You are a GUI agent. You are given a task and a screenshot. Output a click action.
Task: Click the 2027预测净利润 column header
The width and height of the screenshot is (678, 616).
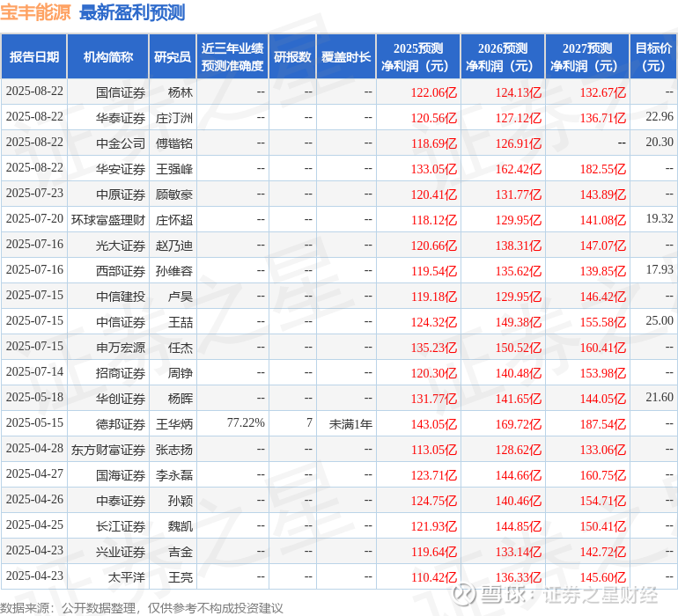587,57
